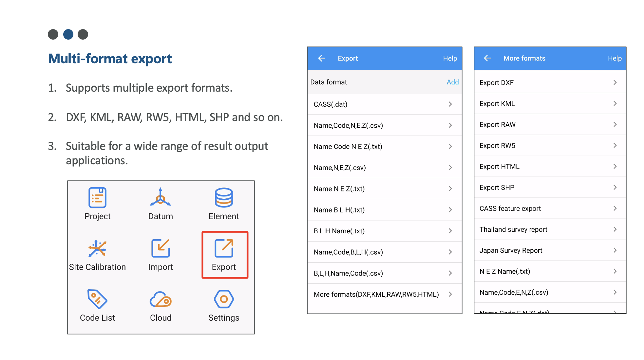Screen dimensions: 644x360
Task: Select the middle blue slide dot
Action: tap(68, 34)
